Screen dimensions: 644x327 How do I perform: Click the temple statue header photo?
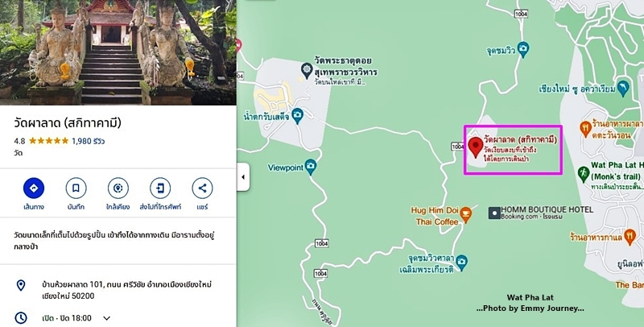[x=118, y=52]
